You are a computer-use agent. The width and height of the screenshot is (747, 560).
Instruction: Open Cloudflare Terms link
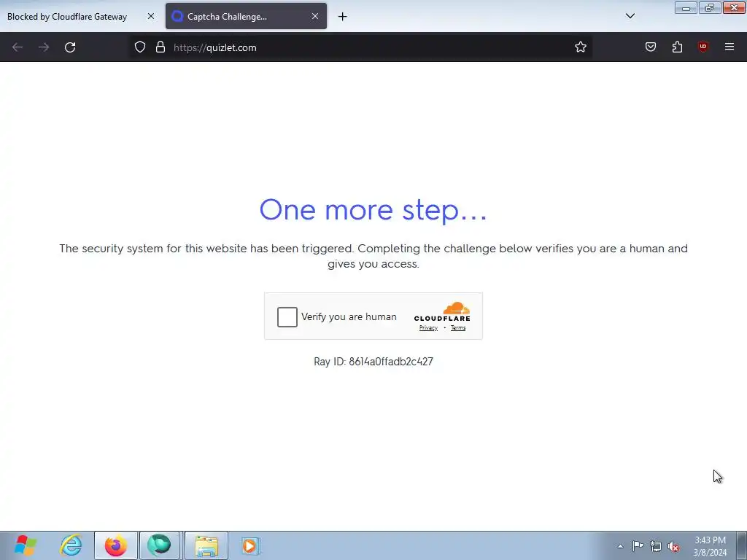[x=458, y=327]
